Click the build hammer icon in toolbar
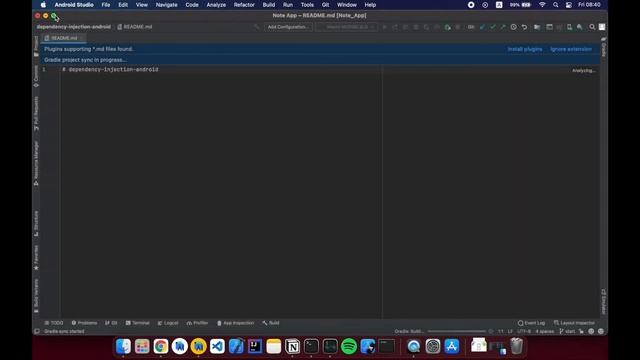 [x=257, y=27]
